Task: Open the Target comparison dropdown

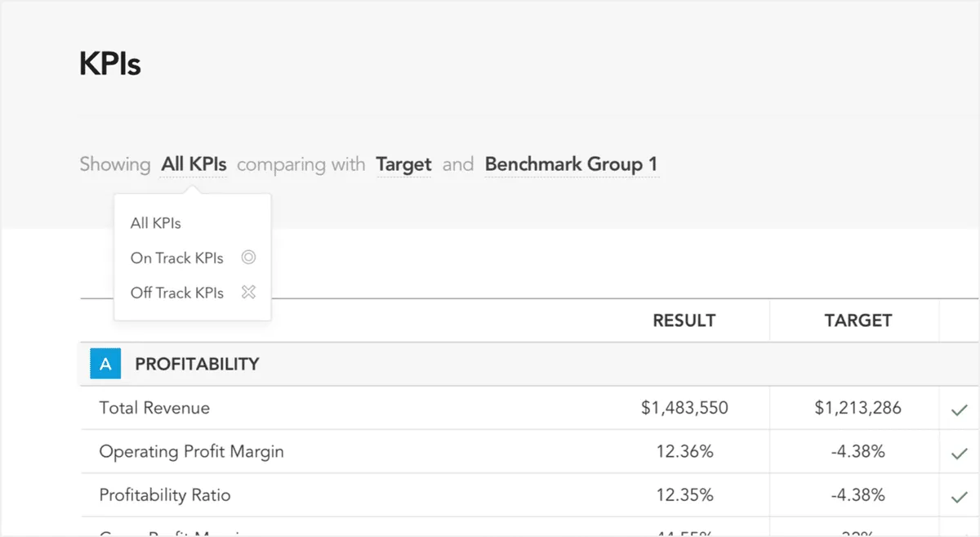Action: pyautogui.click(x=403, y=164)
